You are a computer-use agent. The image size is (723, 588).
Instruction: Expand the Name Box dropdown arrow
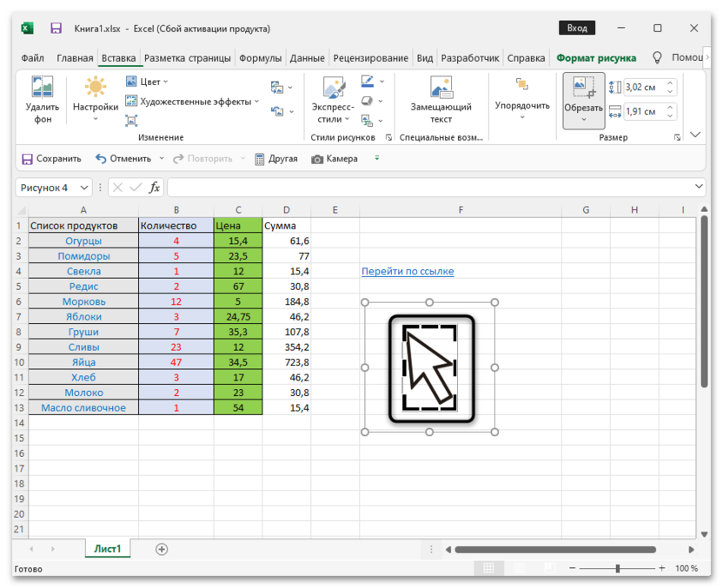pos(84,188)
